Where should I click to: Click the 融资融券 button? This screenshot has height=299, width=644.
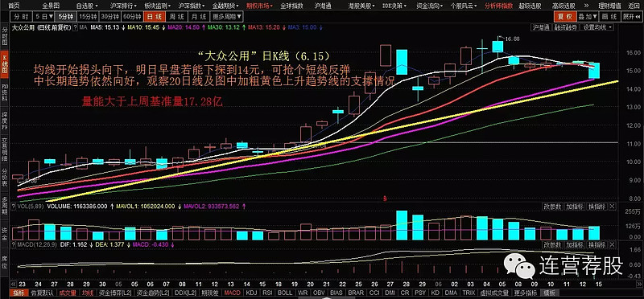pos(567,27)
